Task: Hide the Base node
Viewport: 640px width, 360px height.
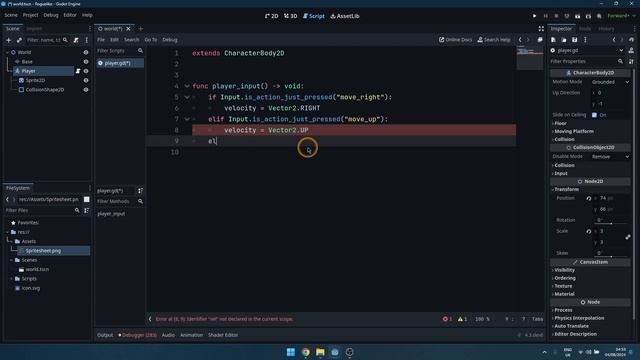Action: [86, 62]
